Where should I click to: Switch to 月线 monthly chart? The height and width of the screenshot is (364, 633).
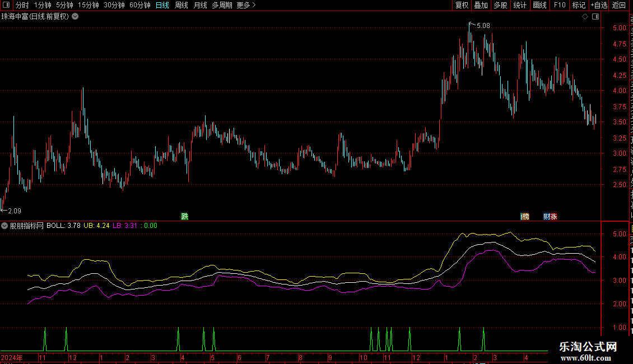(x=200, y=5)
